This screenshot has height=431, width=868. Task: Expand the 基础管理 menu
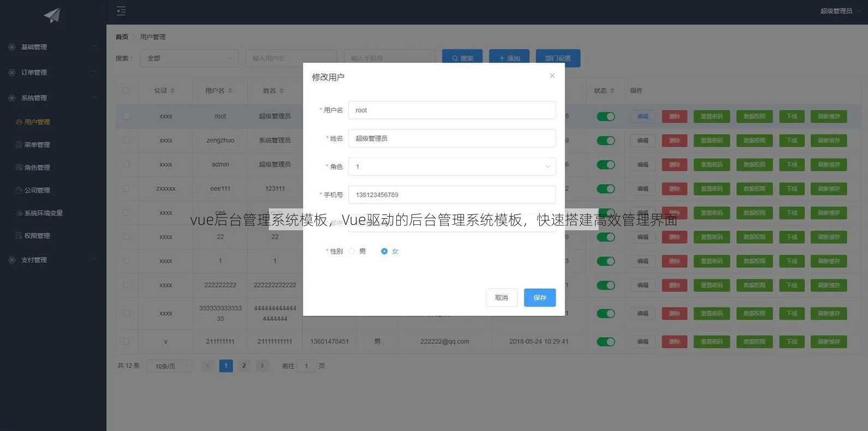53,47
